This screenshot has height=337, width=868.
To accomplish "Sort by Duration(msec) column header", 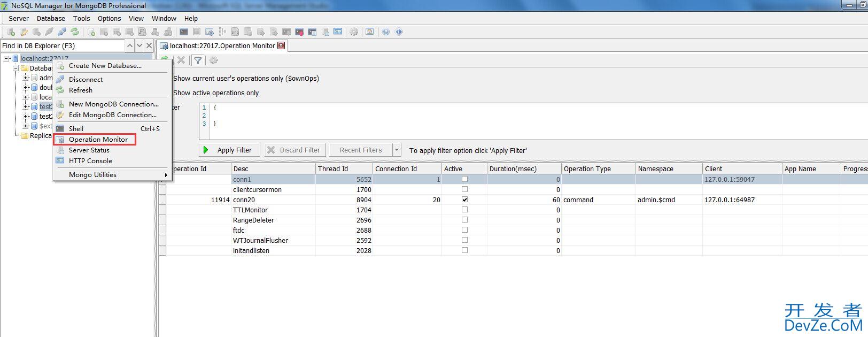I will click(524, 168).
